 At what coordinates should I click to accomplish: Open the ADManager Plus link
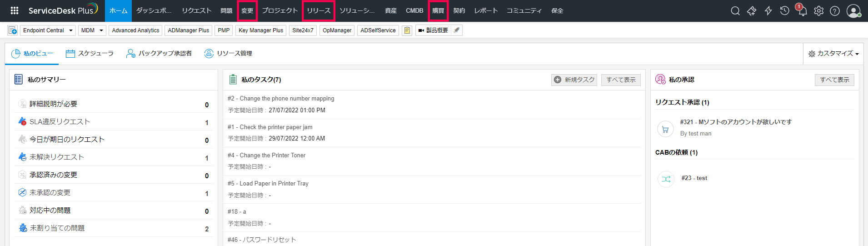tap(189, 30)
